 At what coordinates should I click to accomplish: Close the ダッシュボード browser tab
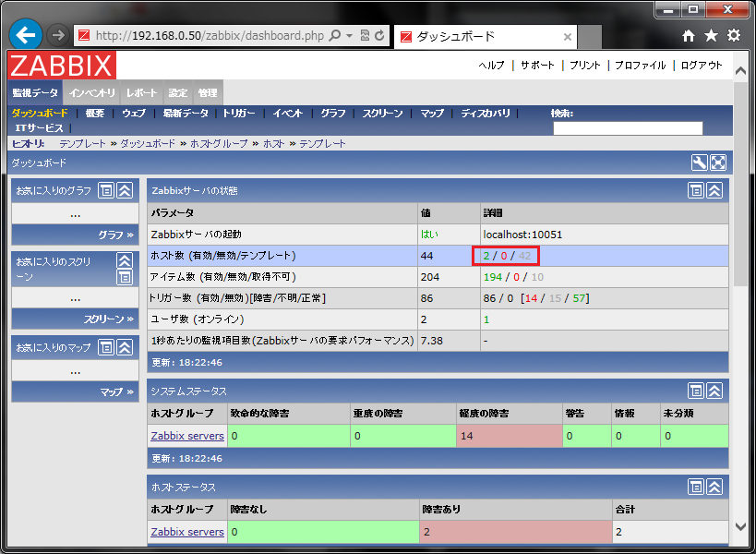point(568,37)
